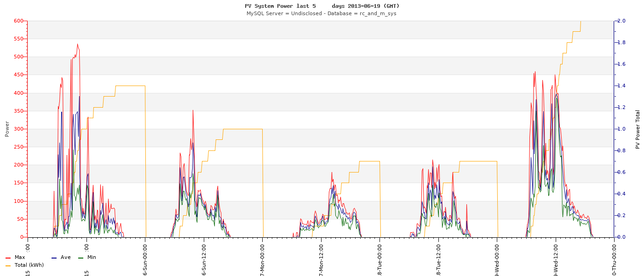Click the "550" tick on the Power axis

point(18,39)
